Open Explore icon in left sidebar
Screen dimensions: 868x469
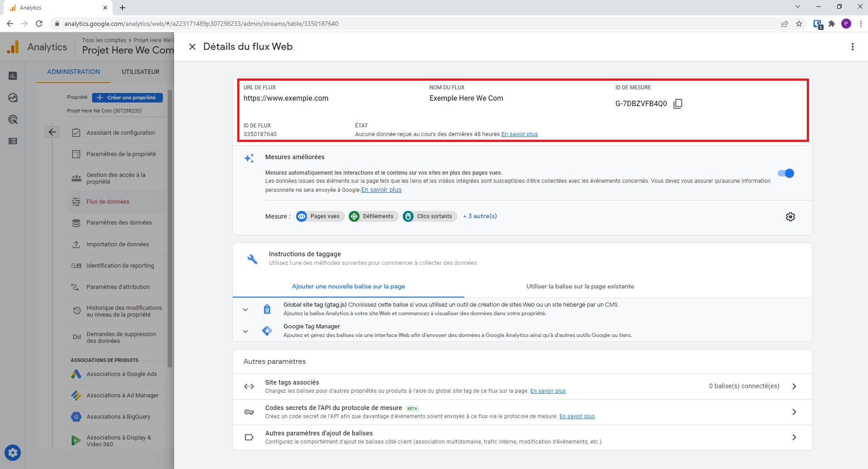[x=13, y=98]
